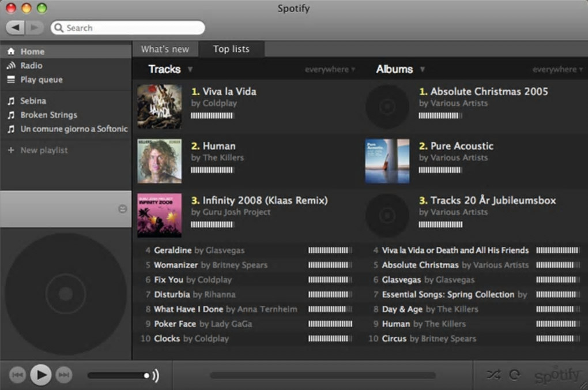Select the Sebina playlist

point(66,101)
